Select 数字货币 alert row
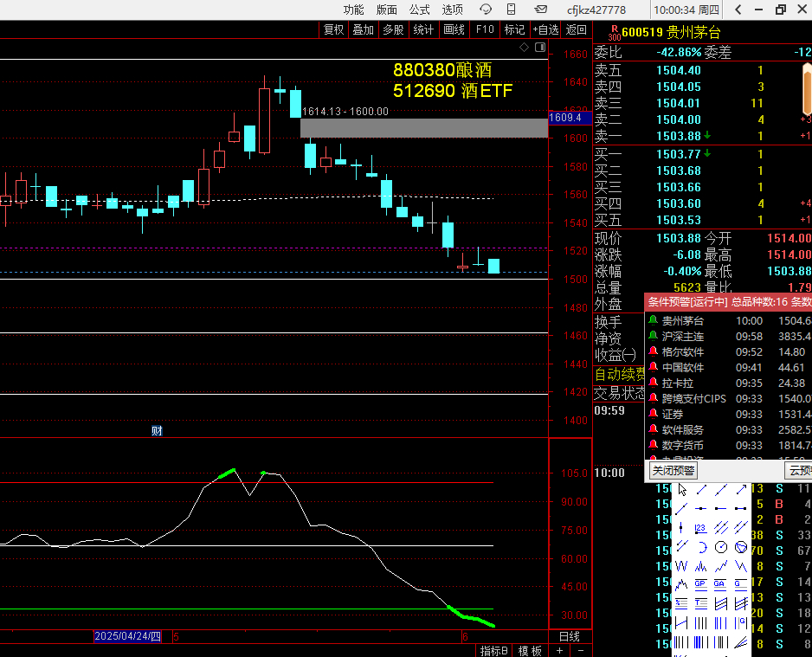This screenshot has height=657, width=812. pos(729,445)
